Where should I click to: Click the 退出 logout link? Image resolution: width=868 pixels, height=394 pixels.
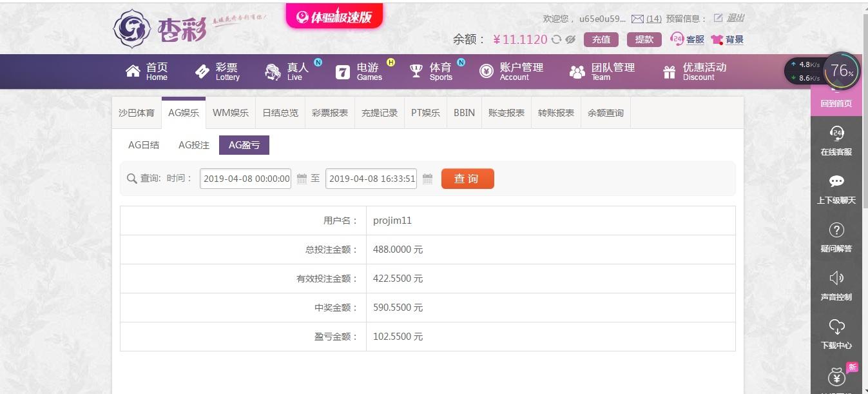[x=735, y=18]
